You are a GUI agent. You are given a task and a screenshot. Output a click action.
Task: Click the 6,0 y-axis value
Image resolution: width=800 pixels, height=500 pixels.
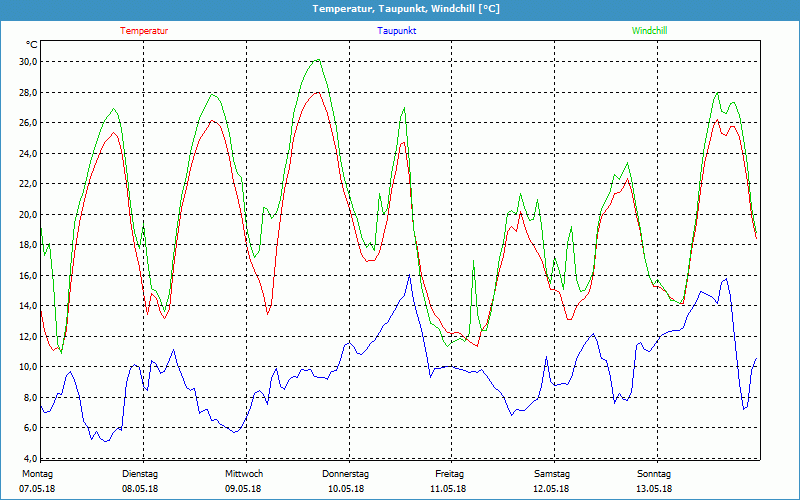30,428
